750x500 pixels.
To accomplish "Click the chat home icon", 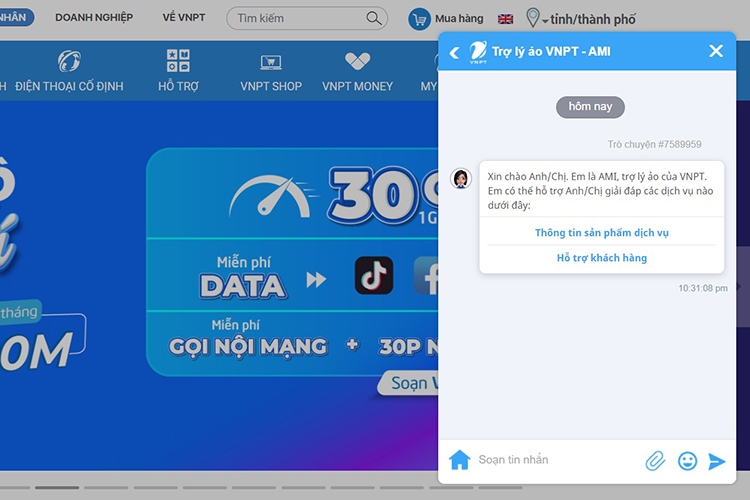I will pos(459,460).
